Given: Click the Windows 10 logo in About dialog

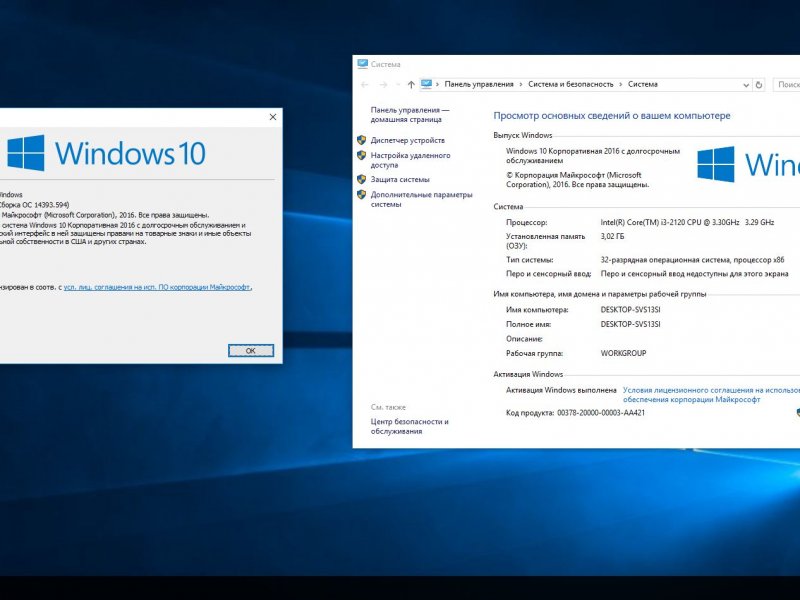Looking at the screenshot, I should point(106,153).
